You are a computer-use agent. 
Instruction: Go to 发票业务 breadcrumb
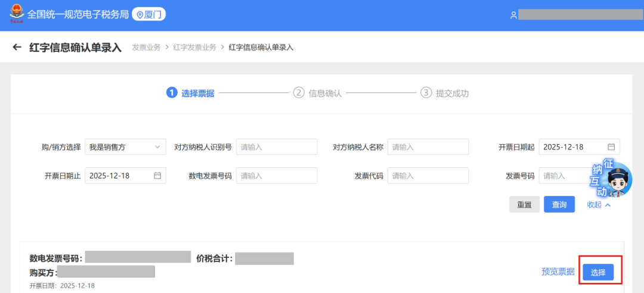[146, 48]
